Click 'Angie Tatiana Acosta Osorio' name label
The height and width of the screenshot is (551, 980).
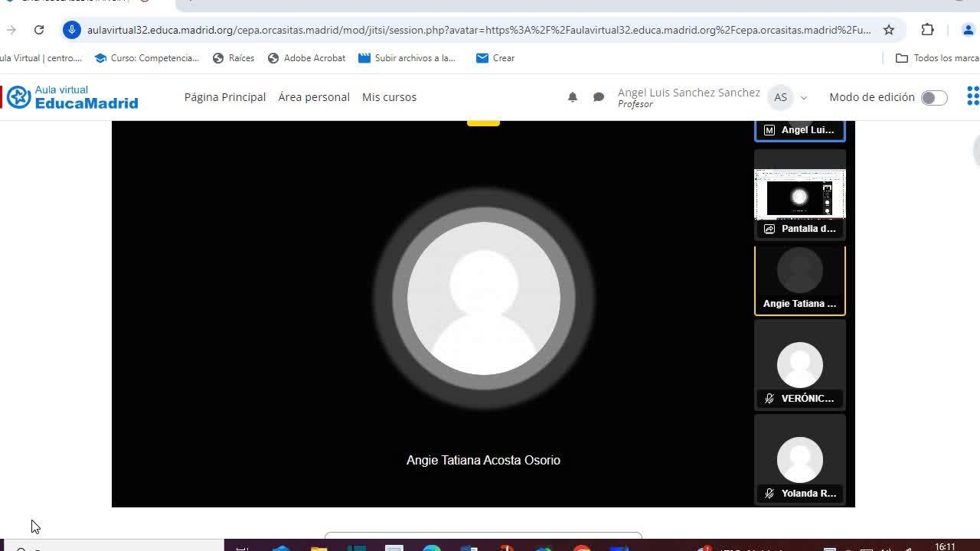pos(483,460)
